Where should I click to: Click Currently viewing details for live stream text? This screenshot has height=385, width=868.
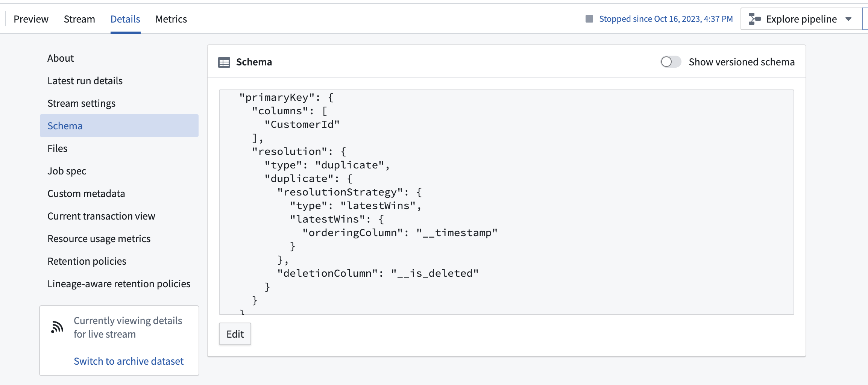[128, 327]
